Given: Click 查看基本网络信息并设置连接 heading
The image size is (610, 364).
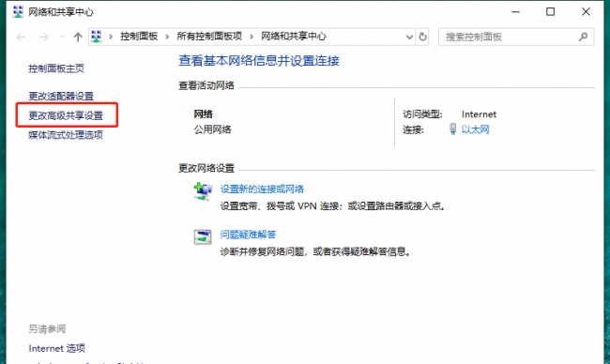Looking at the screenshot, I should tap(259, 61).
